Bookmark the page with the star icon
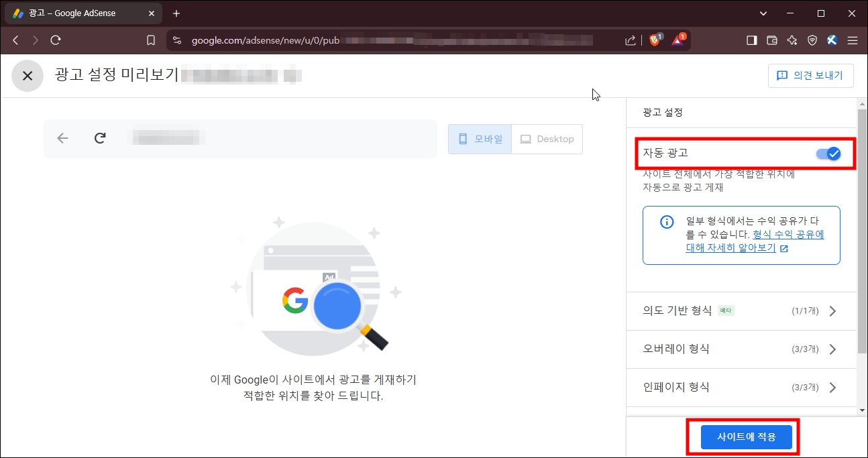This screenshot has width=868, height=458. coord(150,40)
